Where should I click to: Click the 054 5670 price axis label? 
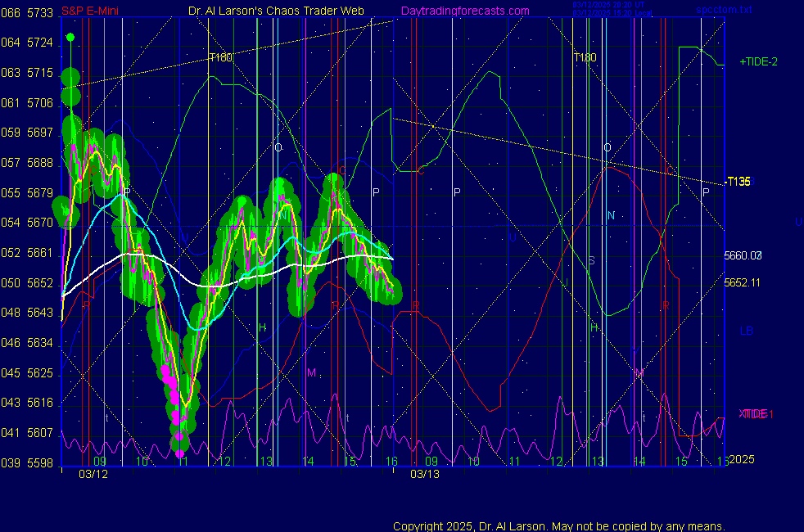(x=27, y=223)
